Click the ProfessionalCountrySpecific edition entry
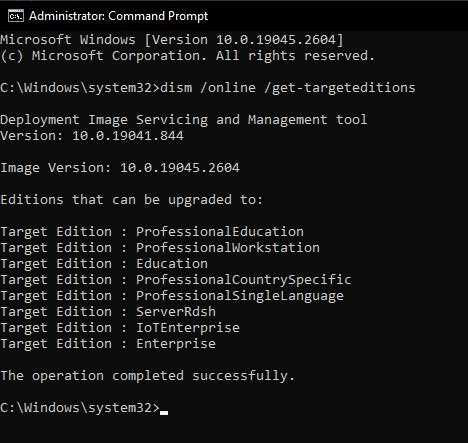This screenshot has height=443, width=468. [244, 280]
